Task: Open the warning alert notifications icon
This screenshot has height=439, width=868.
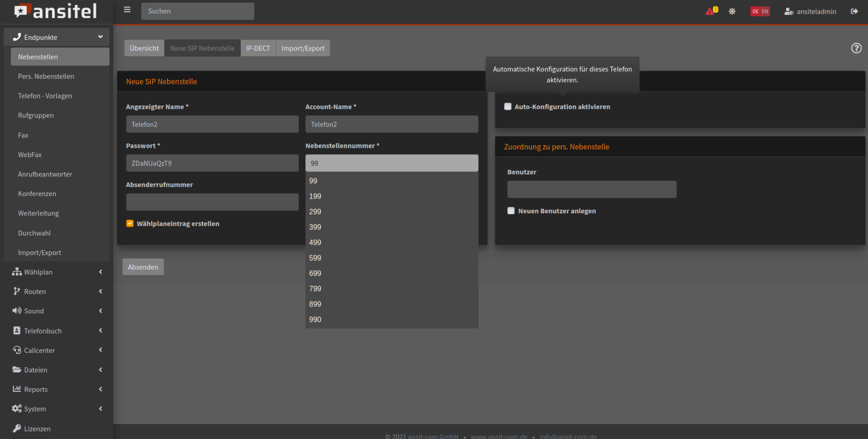Action: tap(710, 11)
